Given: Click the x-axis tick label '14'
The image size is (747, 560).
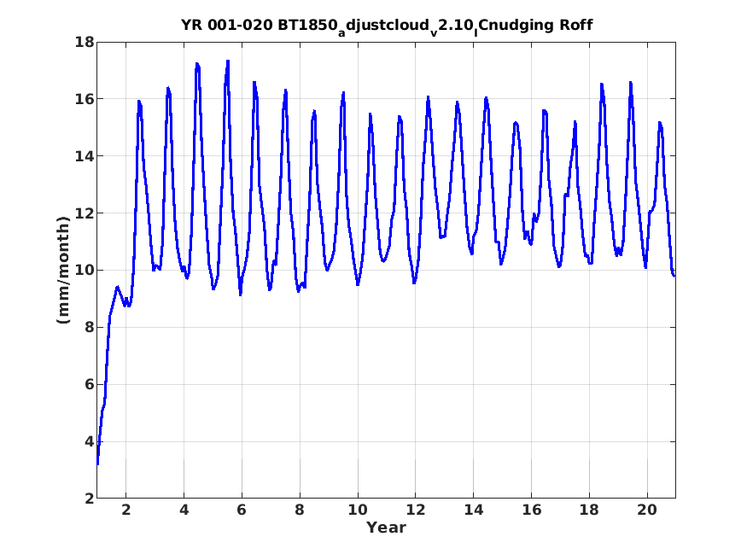Looking at the screenshot, I should [x=473, y=510].
